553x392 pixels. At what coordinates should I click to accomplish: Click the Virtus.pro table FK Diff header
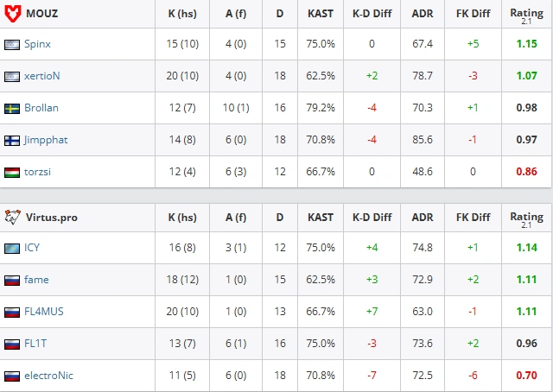pos(473,217)
